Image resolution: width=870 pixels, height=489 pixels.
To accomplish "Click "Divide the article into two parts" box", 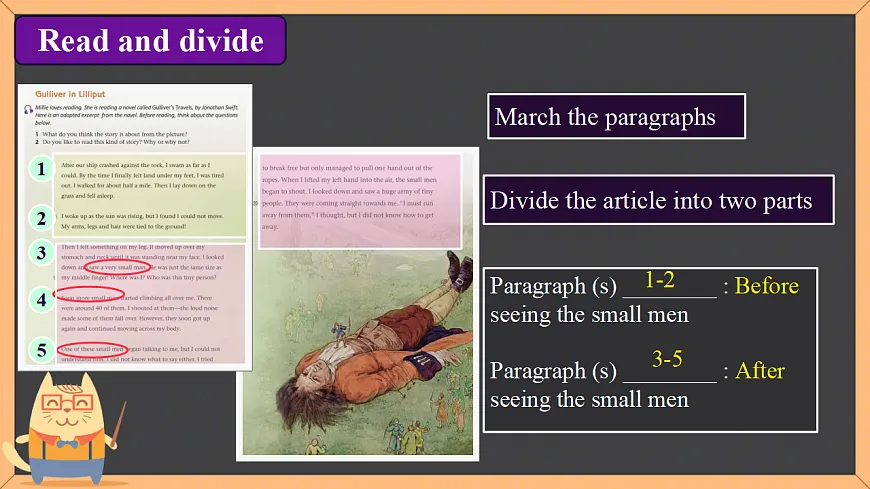I will [x=651, y=200].
